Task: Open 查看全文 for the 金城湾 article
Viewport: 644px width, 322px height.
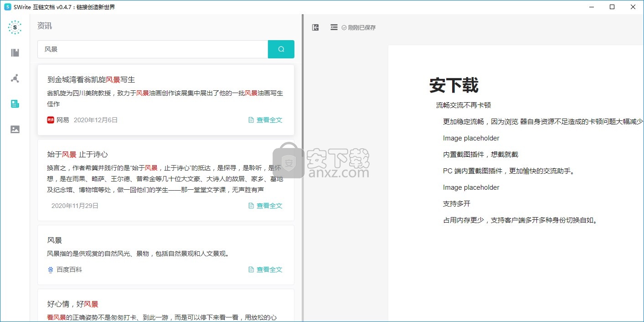Action: click(x=265, y=120)
